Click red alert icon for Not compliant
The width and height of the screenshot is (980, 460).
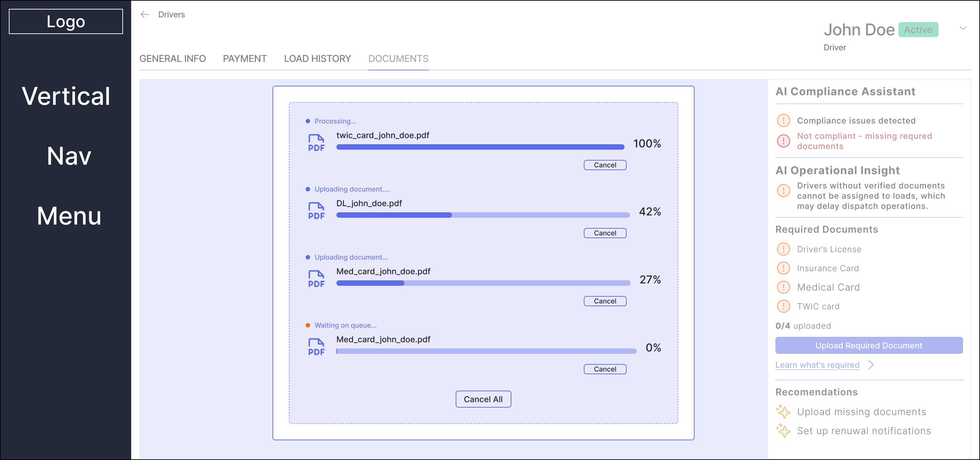tap(783, 141)
